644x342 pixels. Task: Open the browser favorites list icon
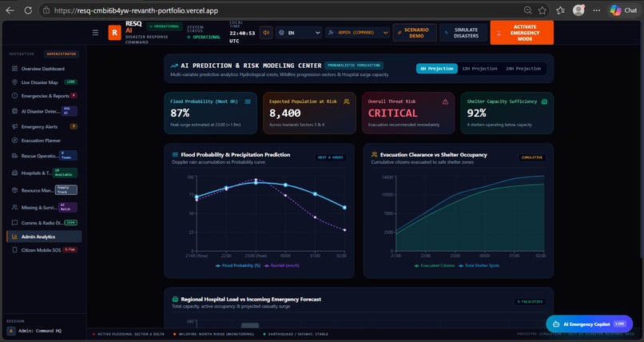(560, 10)
